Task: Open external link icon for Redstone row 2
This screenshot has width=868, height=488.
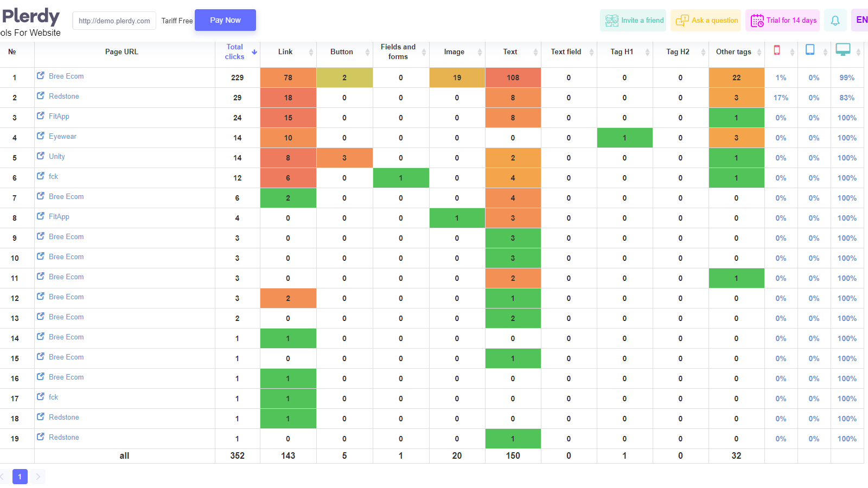Action: (x=41, y=96)
